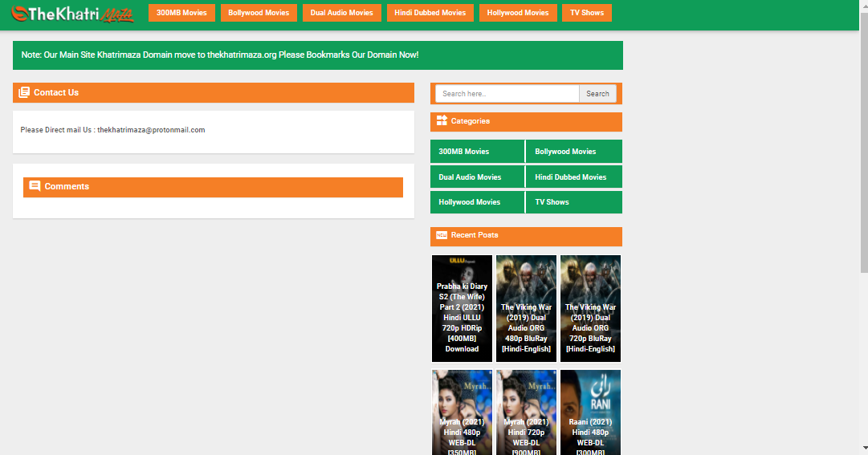Select the Recent Posts 'new' icon
This screenshot has height=455, width=868.
coord(442,235)
